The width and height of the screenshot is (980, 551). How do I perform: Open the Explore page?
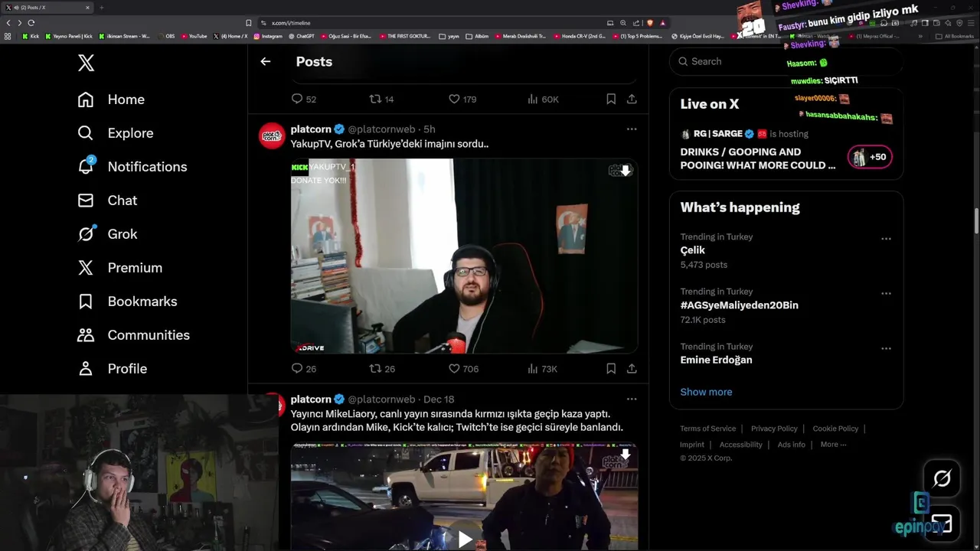click(116, 133)
